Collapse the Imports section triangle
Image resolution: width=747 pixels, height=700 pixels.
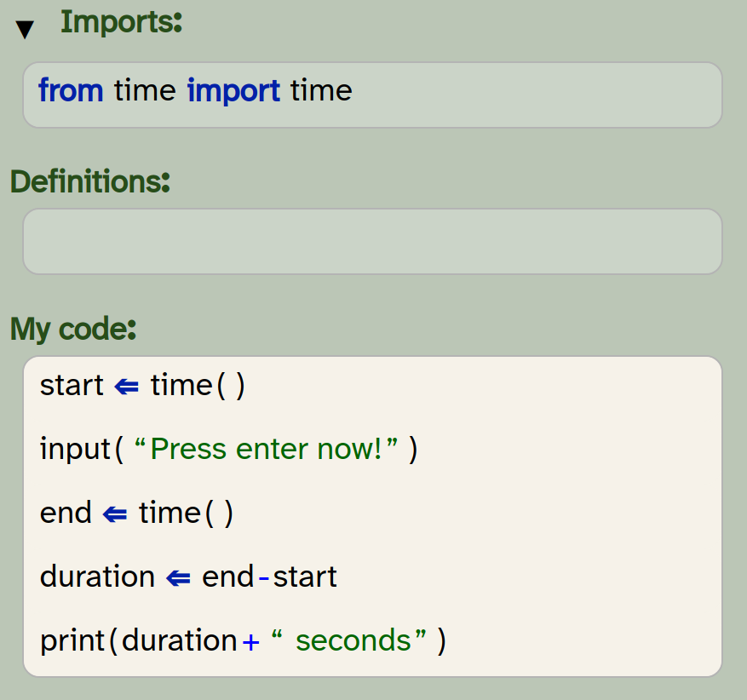[x=25, y=30]
